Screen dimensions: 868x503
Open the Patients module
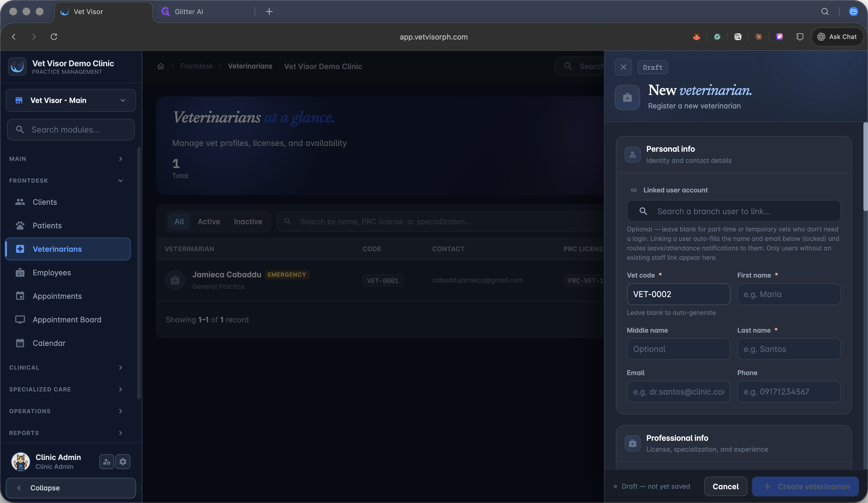(x=68, y=225)
